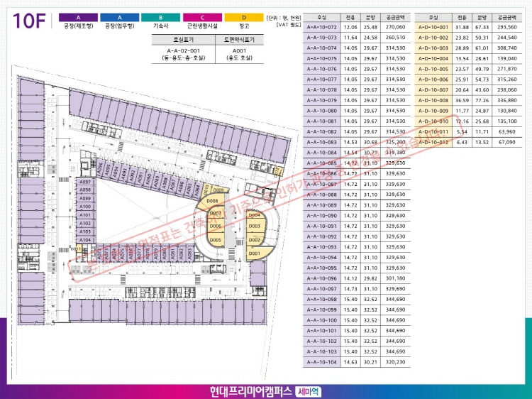Click the 공급금액 header in the left table
This screenshot has width=532, height=399.
coord(394,15)
